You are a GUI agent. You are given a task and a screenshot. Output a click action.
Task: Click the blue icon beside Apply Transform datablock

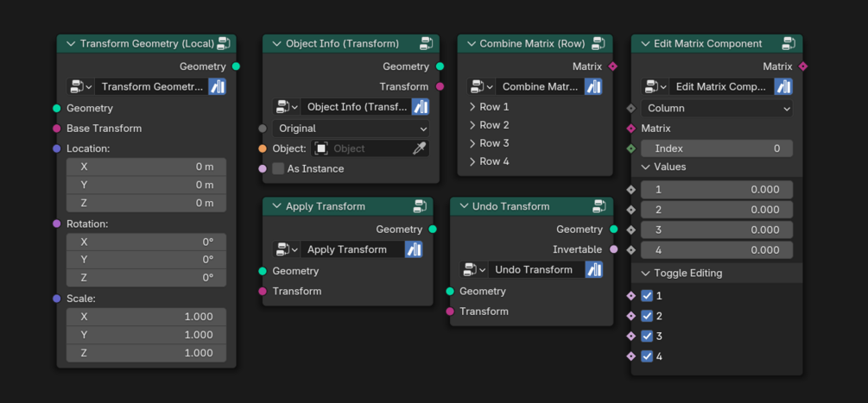pos(414,249)
